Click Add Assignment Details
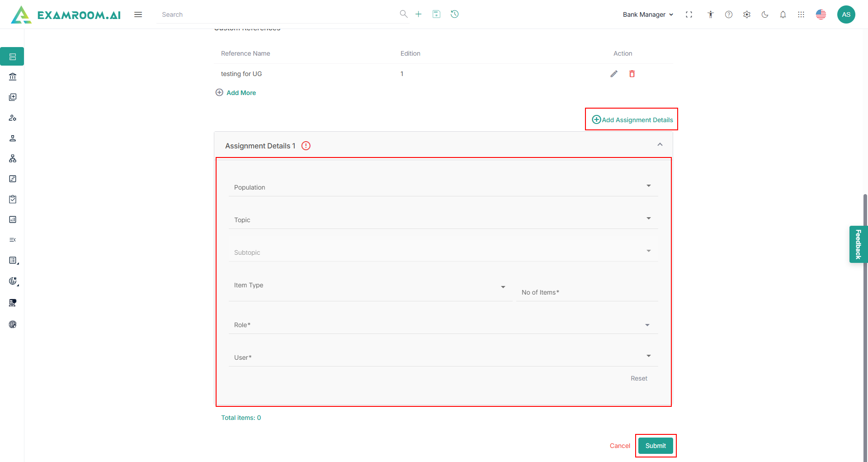868x462 pixels. (x=632, y=119)
